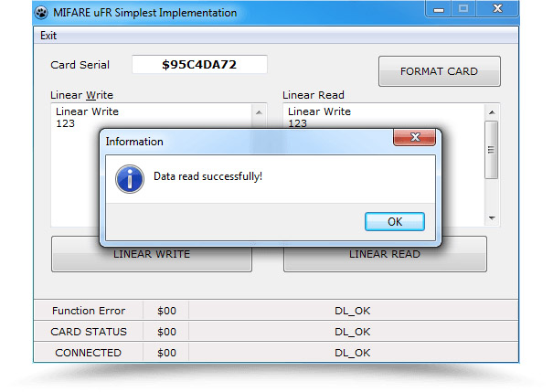Minimize the MIFARE uFR window
Screen dimensions: 553x392
439,9
